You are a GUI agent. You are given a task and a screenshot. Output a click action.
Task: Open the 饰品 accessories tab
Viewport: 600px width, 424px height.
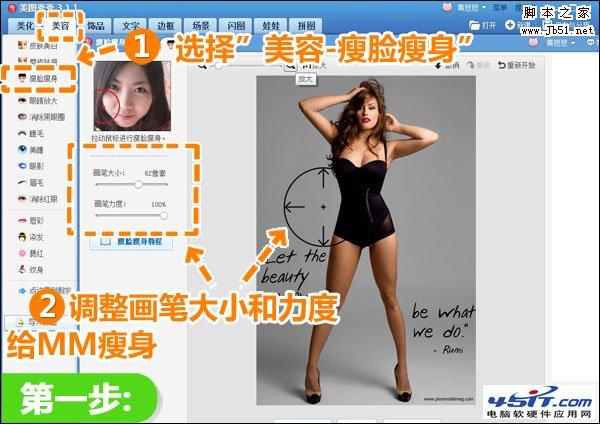96,26
